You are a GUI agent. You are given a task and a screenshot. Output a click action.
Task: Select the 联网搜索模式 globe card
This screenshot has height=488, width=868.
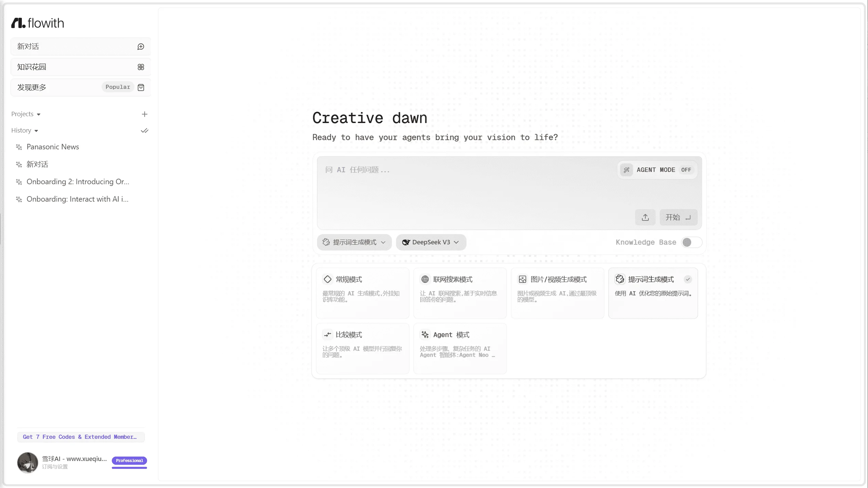point(460,293)
